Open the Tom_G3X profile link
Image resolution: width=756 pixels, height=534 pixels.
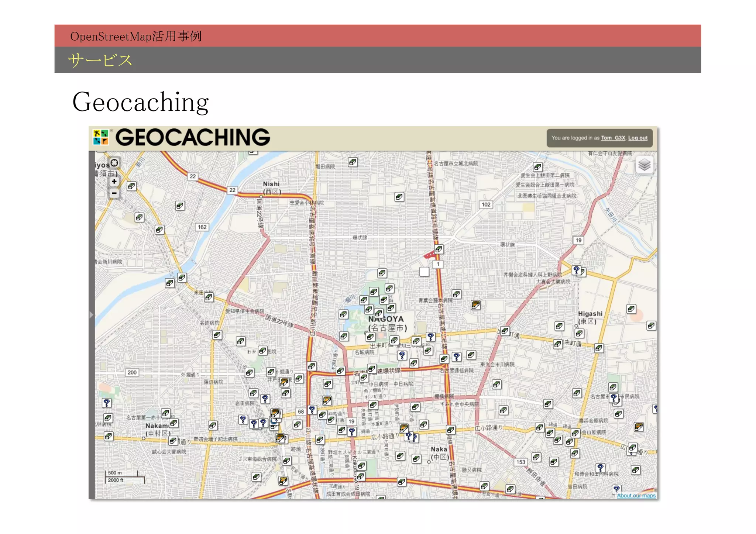pyautogui.click(x=613, y=138)
